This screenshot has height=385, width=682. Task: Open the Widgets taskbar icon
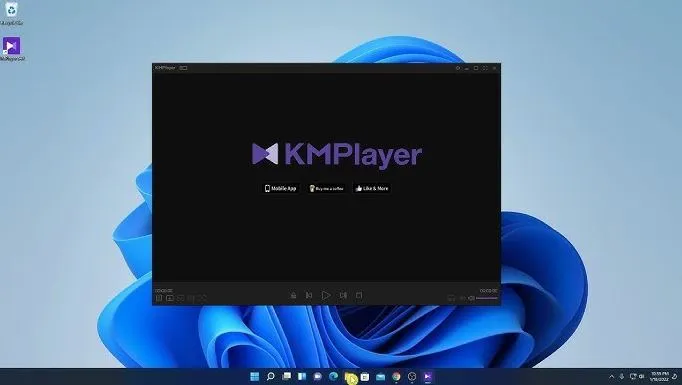click(302, 376)
